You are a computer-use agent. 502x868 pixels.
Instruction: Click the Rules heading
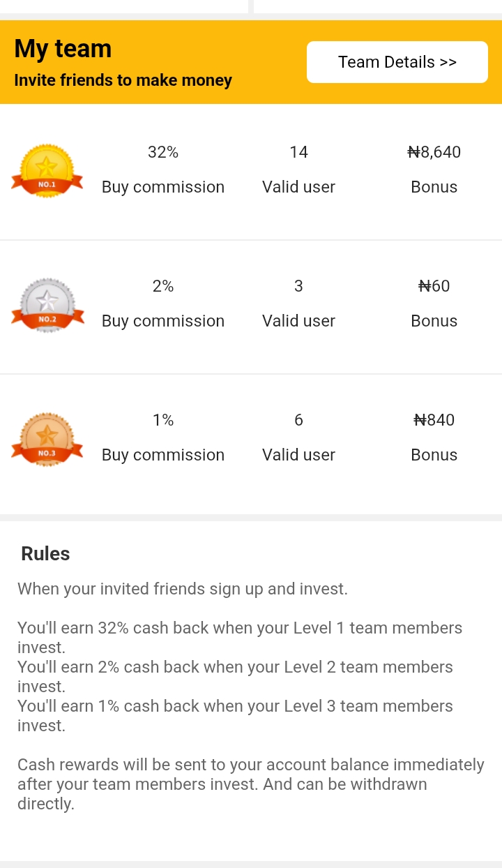point(45,553)
